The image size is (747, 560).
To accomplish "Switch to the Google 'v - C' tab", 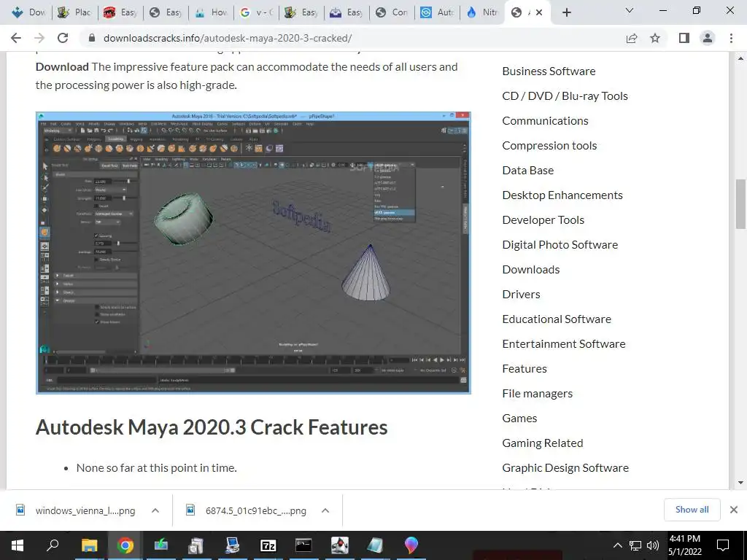I will click(256, 12).
